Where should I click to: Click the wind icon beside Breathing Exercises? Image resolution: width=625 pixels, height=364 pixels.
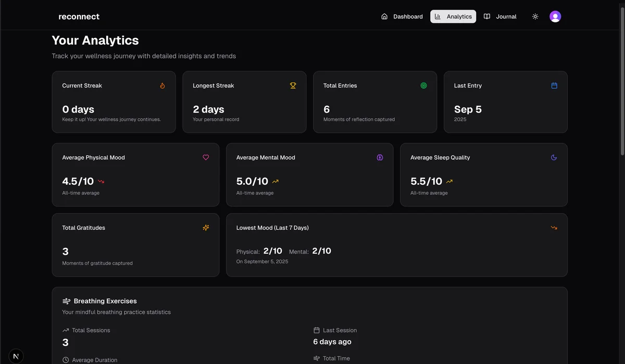[66, 302]
